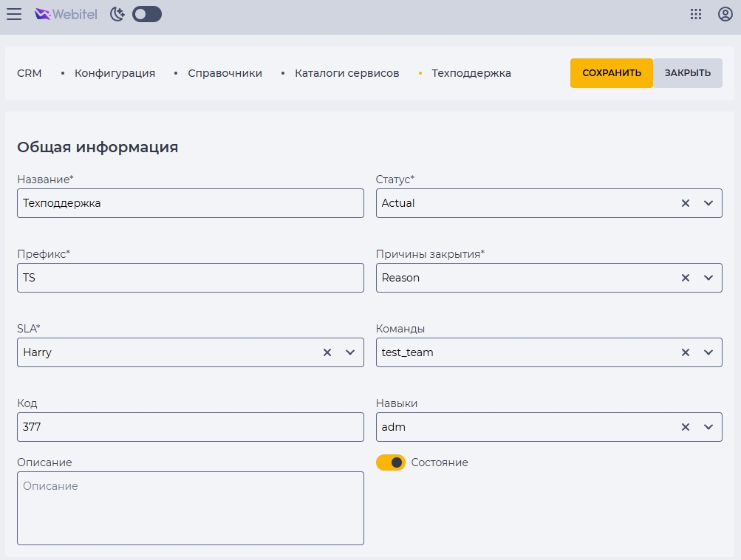
Task: Click the Webitel logo
Action: click(x=66, y=14)
